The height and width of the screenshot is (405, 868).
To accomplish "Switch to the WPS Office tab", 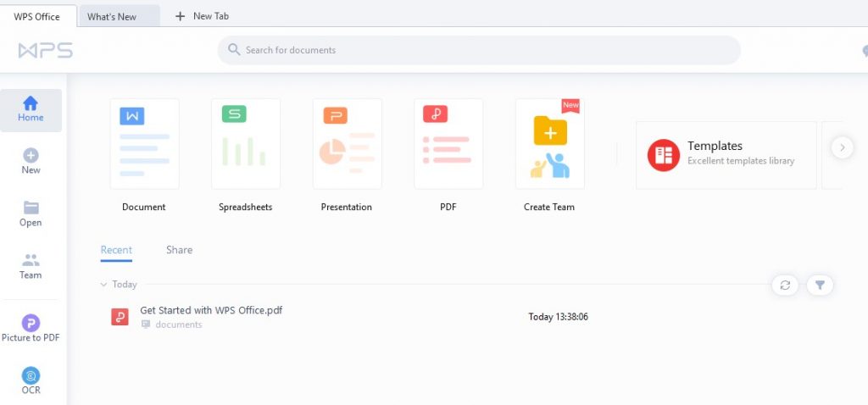I will click(36, 17).
